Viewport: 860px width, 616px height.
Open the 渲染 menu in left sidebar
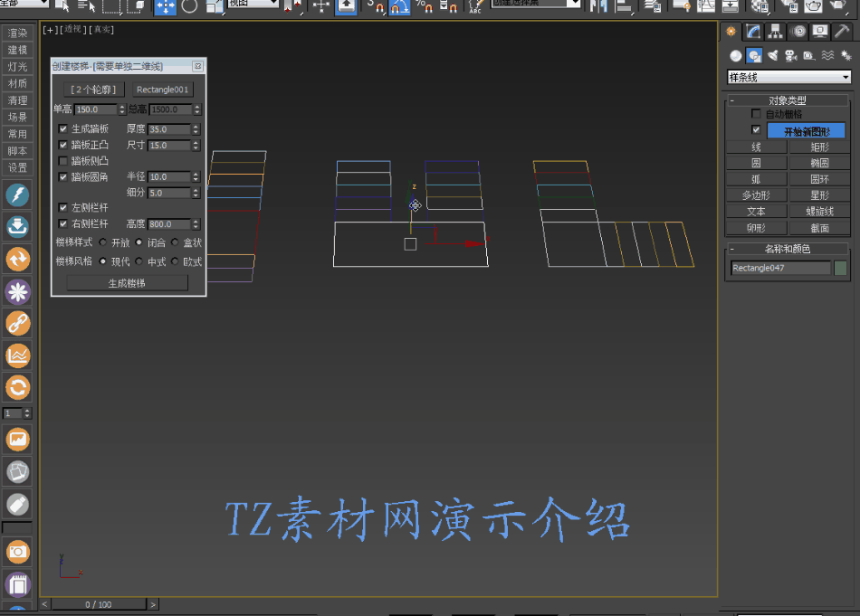click(x=17, y=33)
